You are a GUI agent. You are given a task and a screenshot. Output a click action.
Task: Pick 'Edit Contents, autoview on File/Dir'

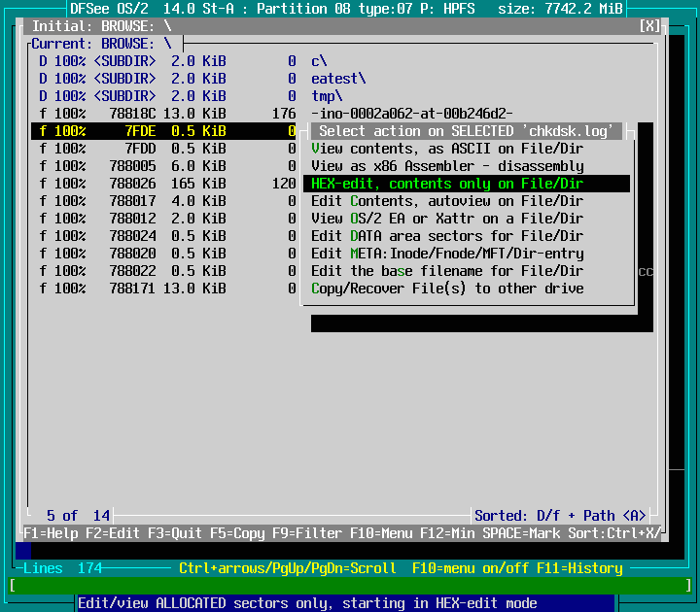click(x=447, y=201)
